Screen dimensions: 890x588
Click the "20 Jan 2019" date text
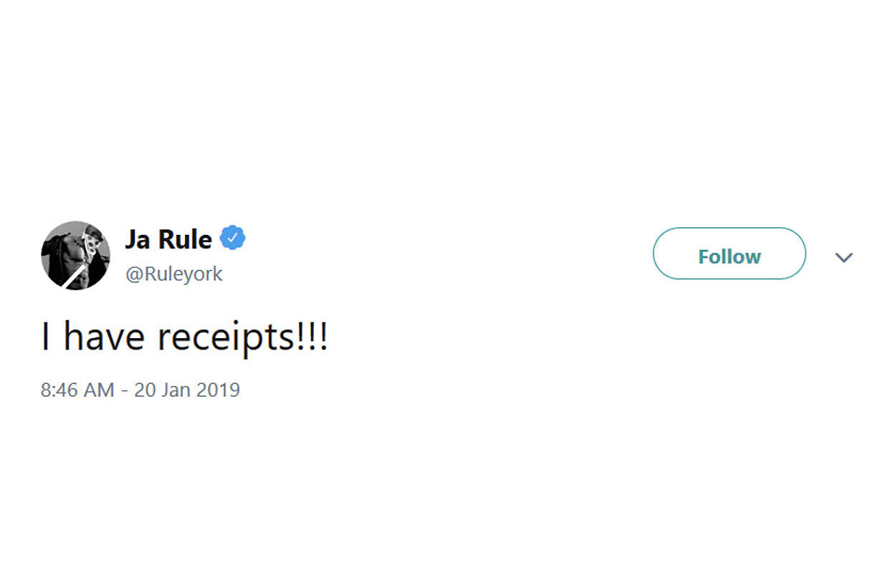coord(187,390)
